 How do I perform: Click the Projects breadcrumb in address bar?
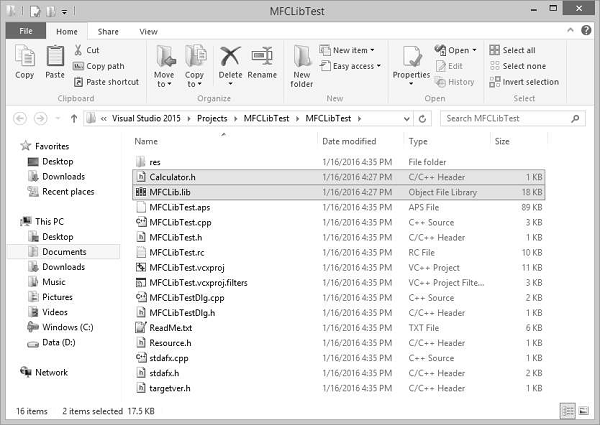(212, 119)
